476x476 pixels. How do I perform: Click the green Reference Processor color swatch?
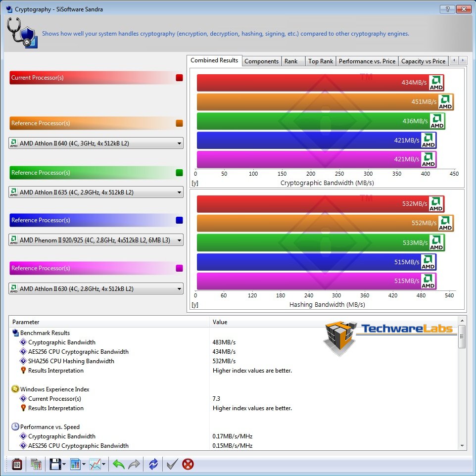[179, 172]
